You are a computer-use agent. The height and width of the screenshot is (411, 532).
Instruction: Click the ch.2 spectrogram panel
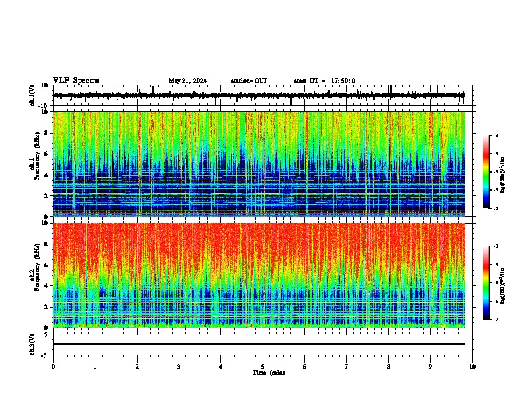coord(259,275)
